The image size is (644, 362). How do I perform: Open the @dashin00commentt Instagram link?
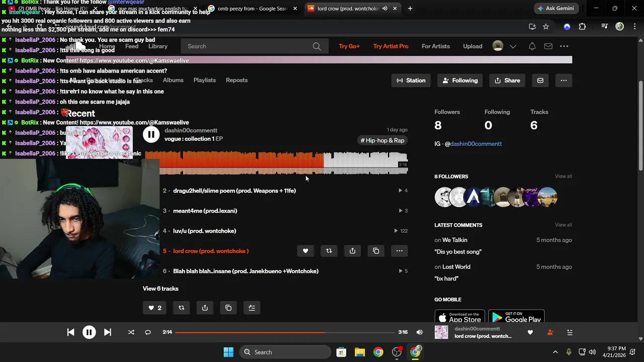tap(476, 144)
